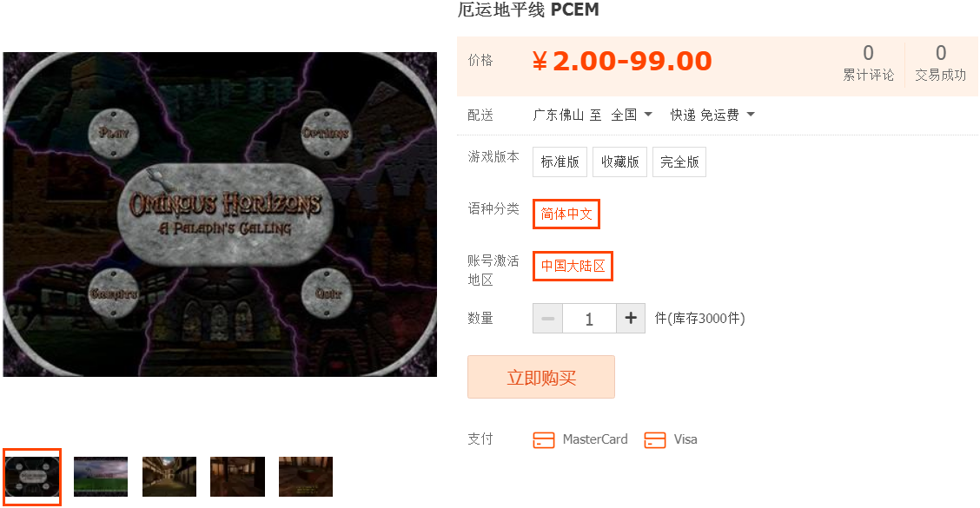The width and height of the screenshot is (980, 508).
Task: Decrease quantity with the minus button
Action: tap(547, 318)
